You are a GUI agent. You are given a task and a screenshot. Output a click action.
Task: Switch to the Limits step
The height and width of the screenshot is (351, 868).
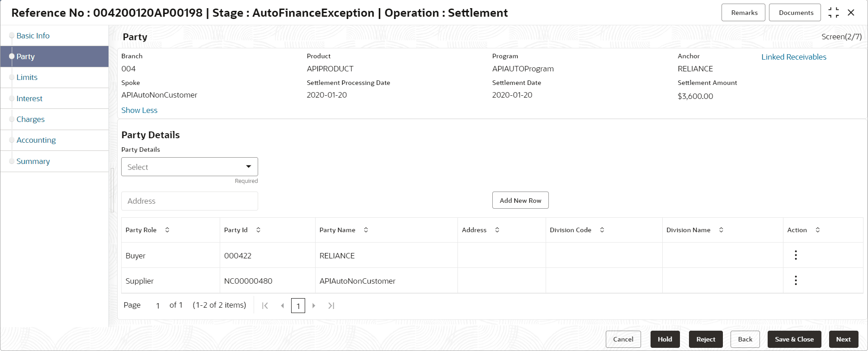[27, 77]
